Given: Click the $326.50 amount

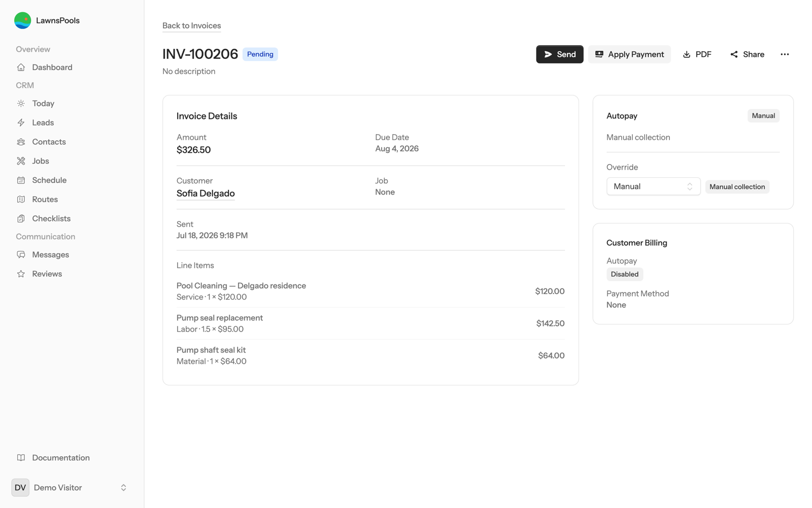Looking at the screenshot, I should pyautogui.click(x=193, y=150).
